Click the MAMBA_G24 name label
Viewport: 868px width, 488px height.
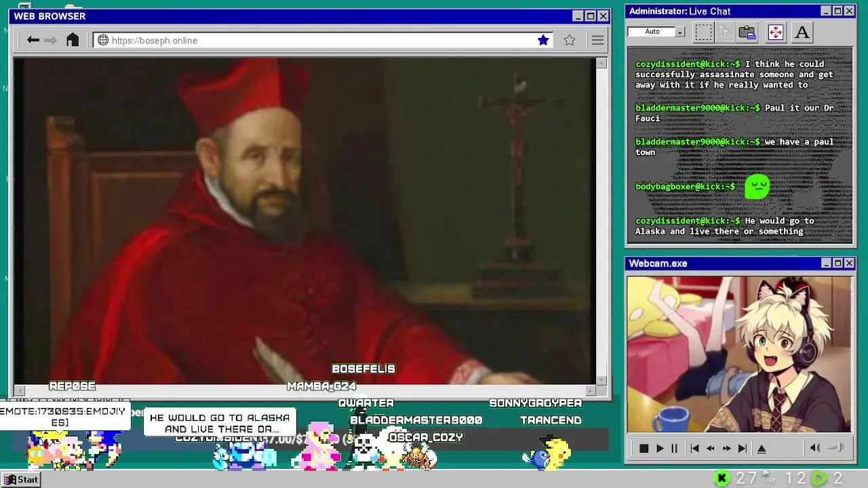coord(321,386)
